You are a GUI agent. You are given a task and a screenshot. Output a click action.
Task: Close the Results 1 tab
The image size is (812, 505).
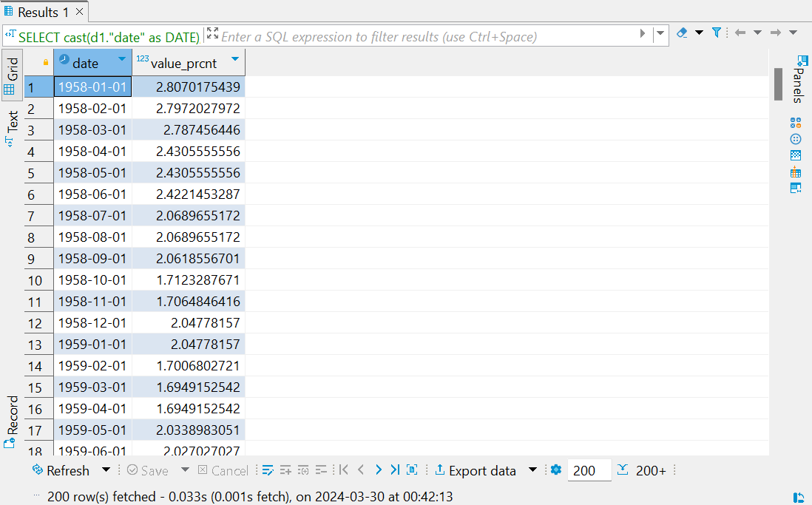tap(79, 11)
